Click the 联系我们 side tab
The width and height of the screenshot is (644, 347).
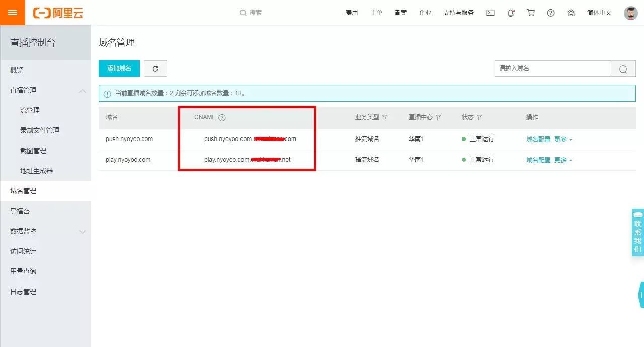tap(638, 233)
